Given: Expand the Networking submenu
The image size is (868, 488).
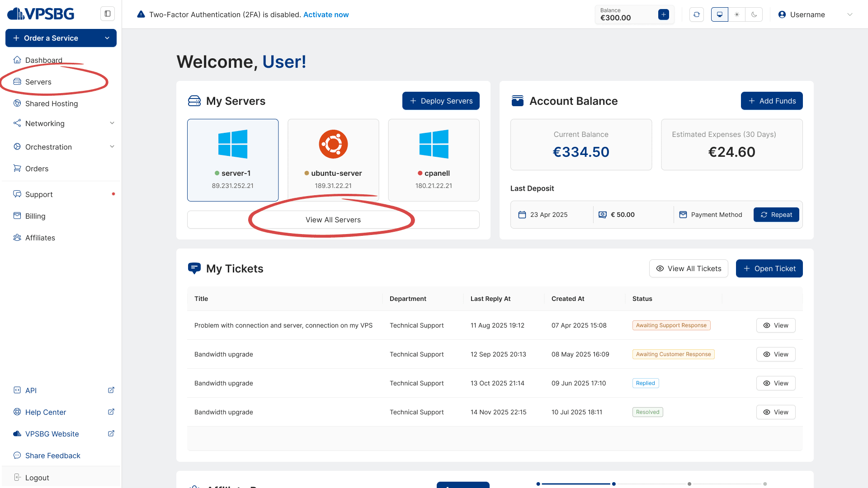Looking at the screenshot, I should point(112,123).
